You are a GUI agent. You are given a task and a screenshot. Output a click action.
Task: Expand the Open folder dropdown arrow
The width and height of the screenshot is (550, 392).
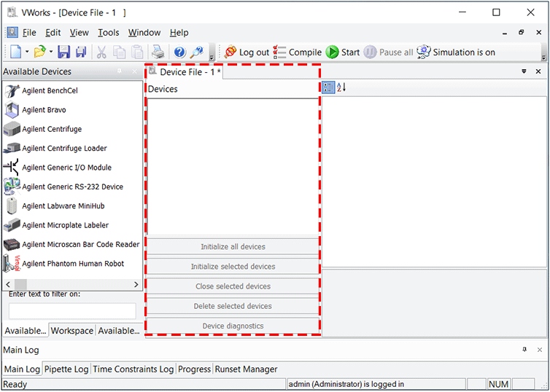point(51,52)
